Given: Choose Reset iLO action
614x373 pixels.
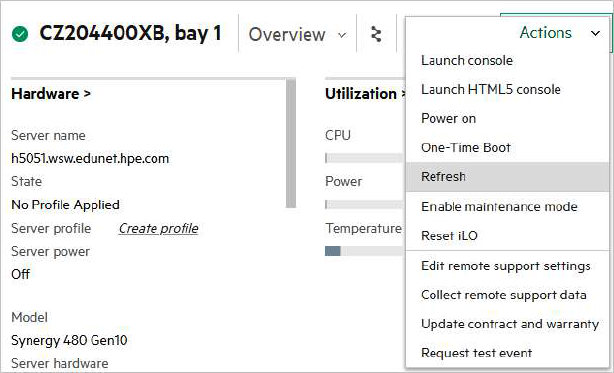Looking at the screenshot, I should (449, 236).
